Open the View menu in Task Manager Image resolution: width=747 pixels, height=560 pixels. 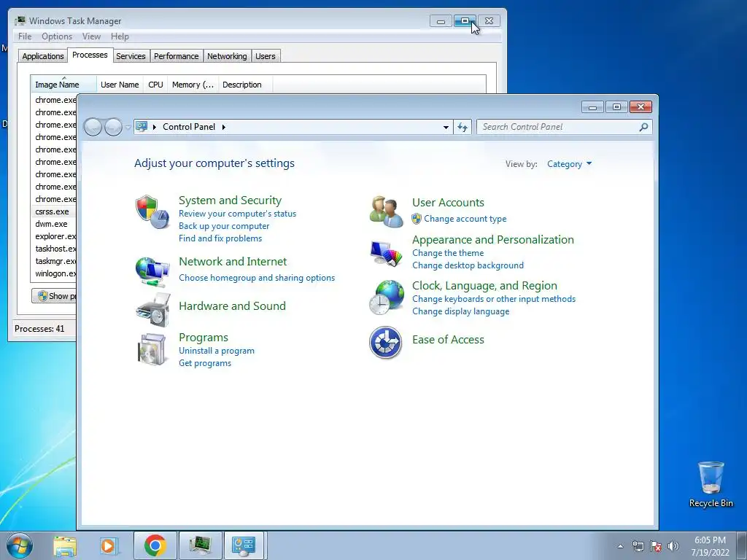(91, 36)
